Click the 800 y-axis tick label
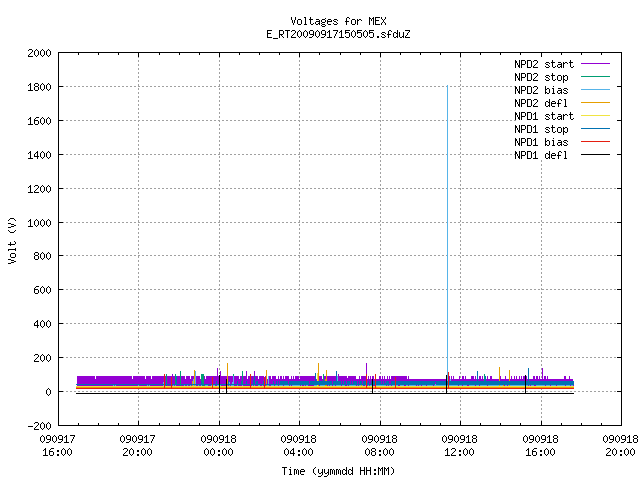The height and width of the screenshot is (480, 640). [42, 256]
